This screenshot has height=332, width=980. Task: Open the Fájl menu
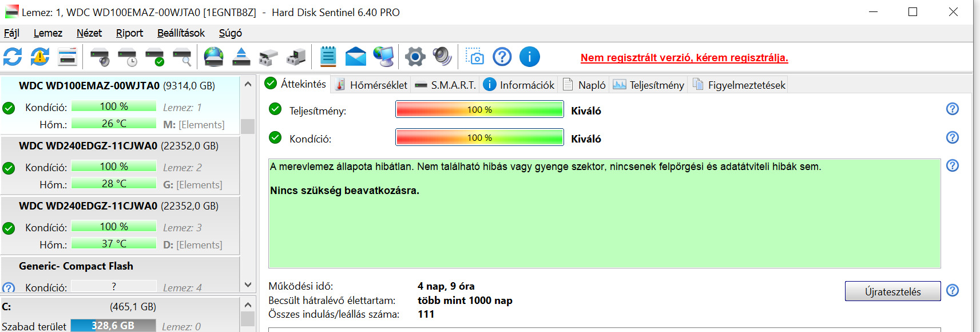[11, 33]
